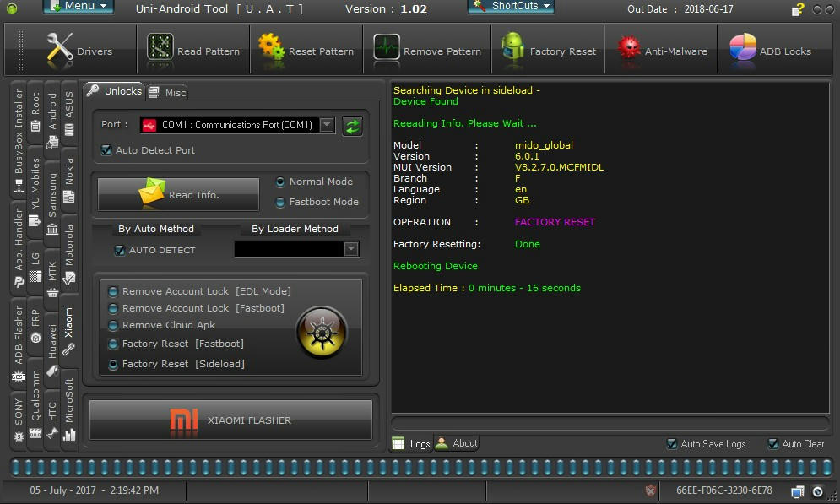The height and width of the screenshot is (504, 840).
Task: Switch to the Misc tab
Action: coord(167,93)
